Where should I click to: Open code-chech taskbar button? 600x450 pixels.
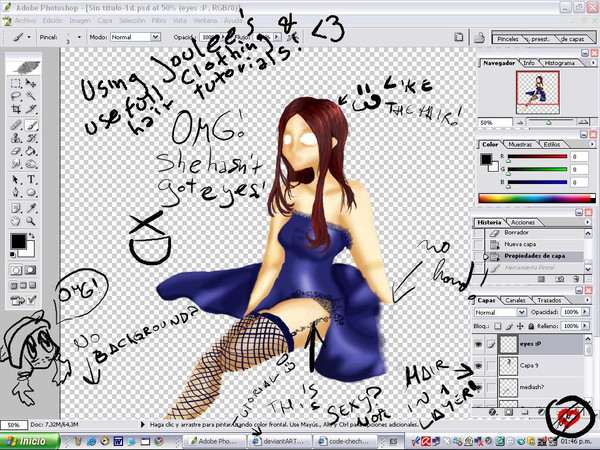344,442
